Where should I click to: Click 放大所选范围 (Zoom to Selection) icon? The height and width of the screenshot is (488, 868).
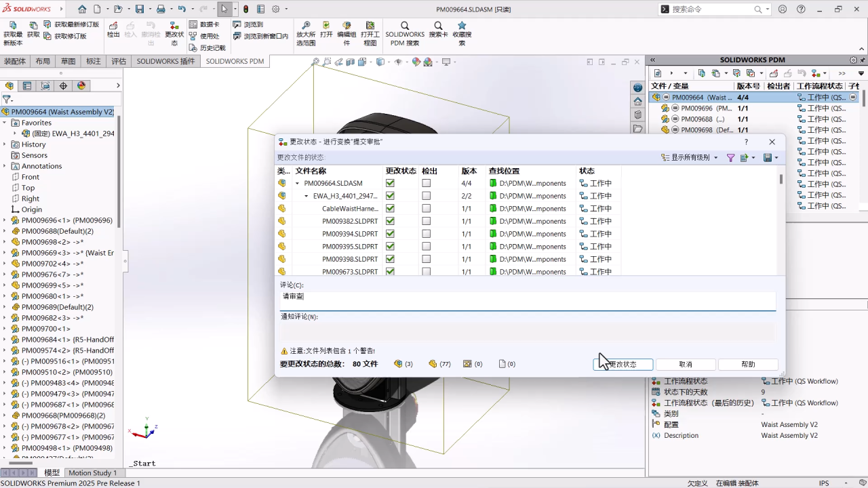tap(306, 34)
